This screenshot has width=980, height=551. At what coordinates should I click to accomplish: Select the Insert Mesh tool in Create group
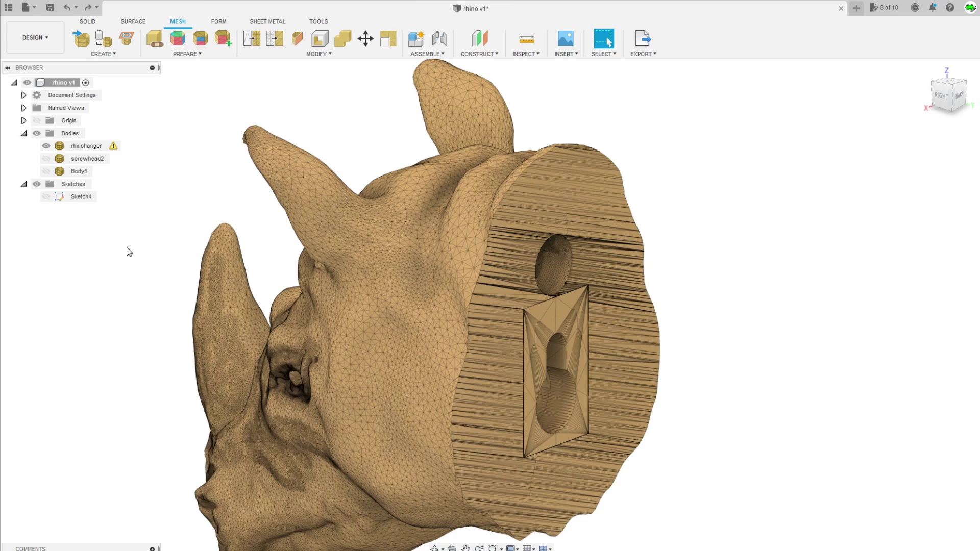click(x=81, y=38)
